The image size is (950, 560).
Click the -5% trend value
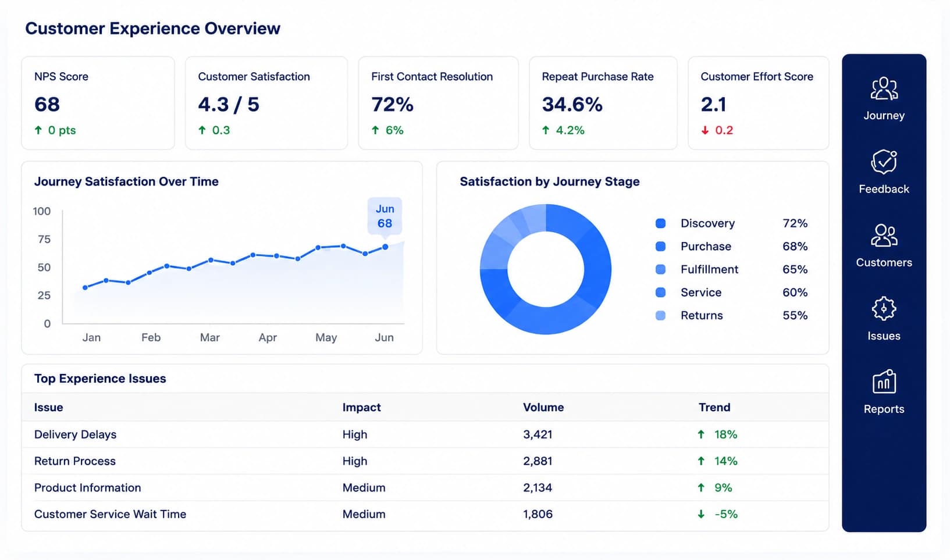[x=725, y=514]
